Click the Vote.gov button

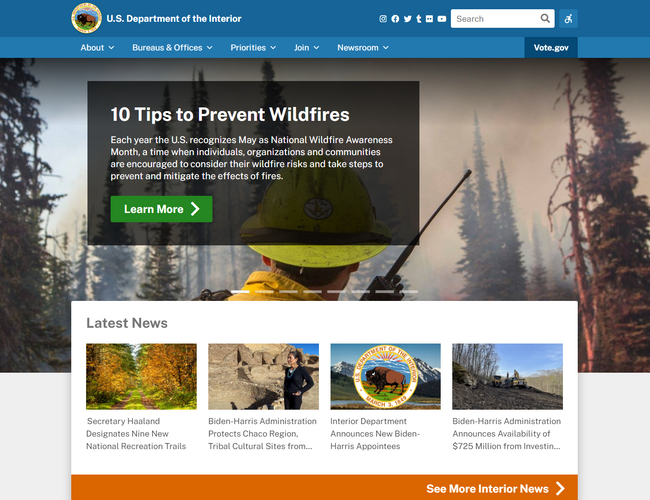pyautogui.click(x=551, y=48)
